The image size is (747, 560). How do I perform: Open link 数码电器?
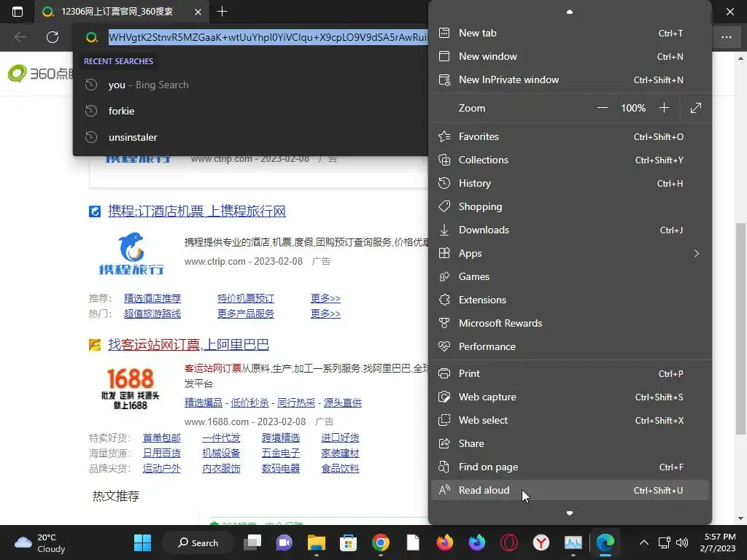coord(281,469)
